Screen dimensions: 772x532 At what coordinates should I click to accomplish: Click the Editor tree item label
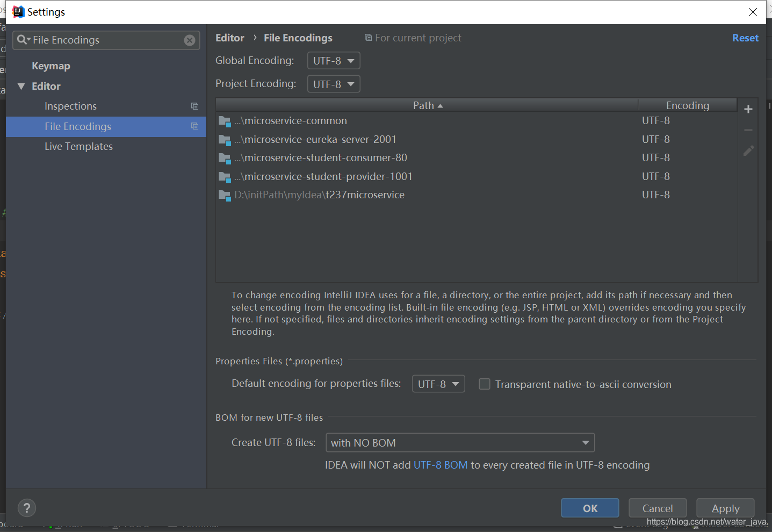pyautogui.click(x=46, y=87)
